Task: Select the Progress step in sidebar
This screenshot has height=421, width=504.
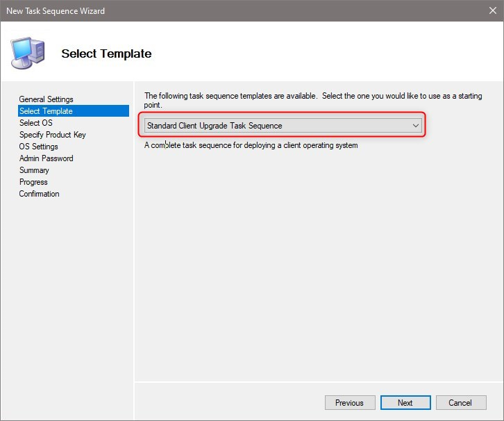Action: click(x=33, y=182)
